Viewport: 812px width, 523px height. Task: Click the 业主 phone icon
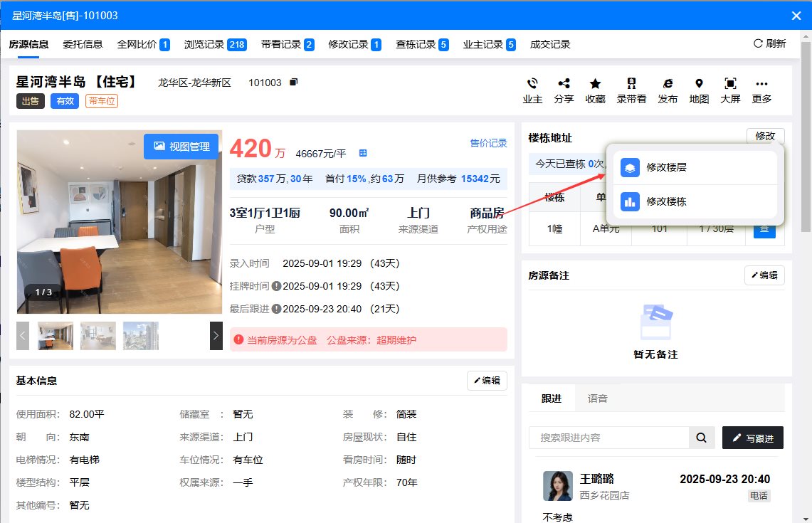click(x=532, y=84)
